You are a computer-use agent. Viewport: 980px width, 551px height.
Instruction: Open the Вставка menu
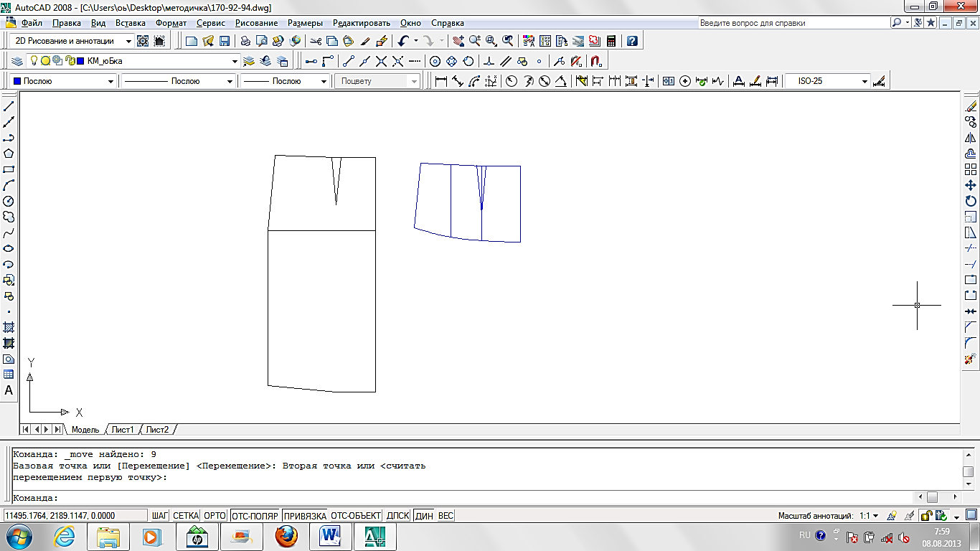[131, 23]
